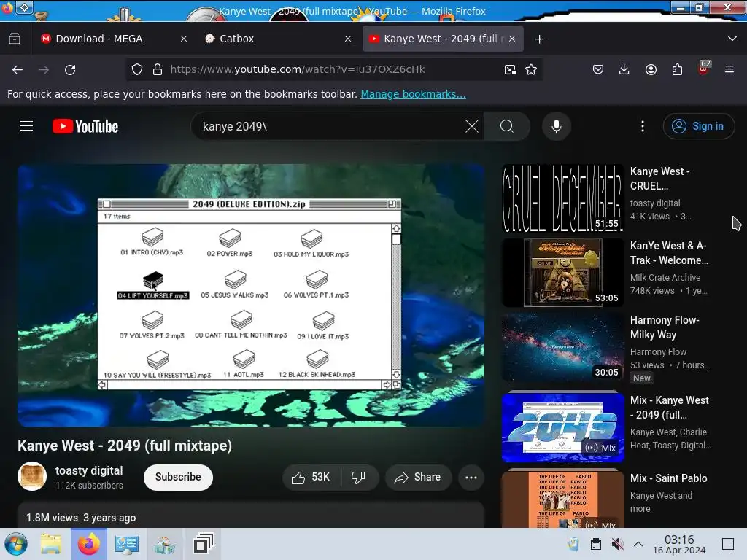Open a new tab with plus
The height and width of the screenshot is (560, 747).
539,39
